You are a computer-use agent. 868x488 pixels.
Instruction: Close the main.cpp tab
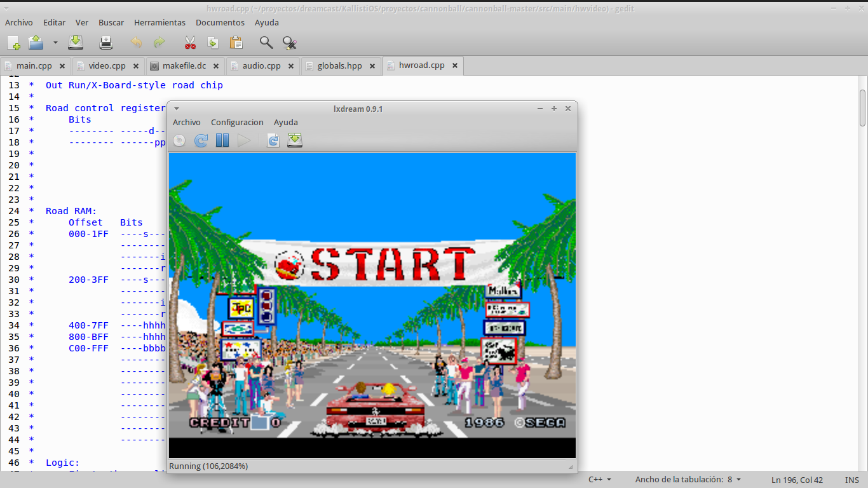62,66
